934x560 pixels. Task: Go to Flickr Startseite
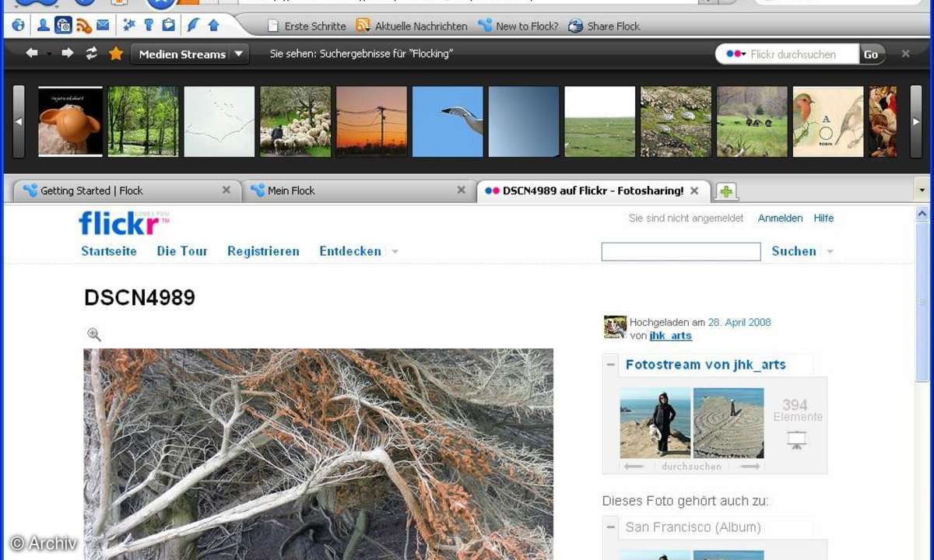109,251
